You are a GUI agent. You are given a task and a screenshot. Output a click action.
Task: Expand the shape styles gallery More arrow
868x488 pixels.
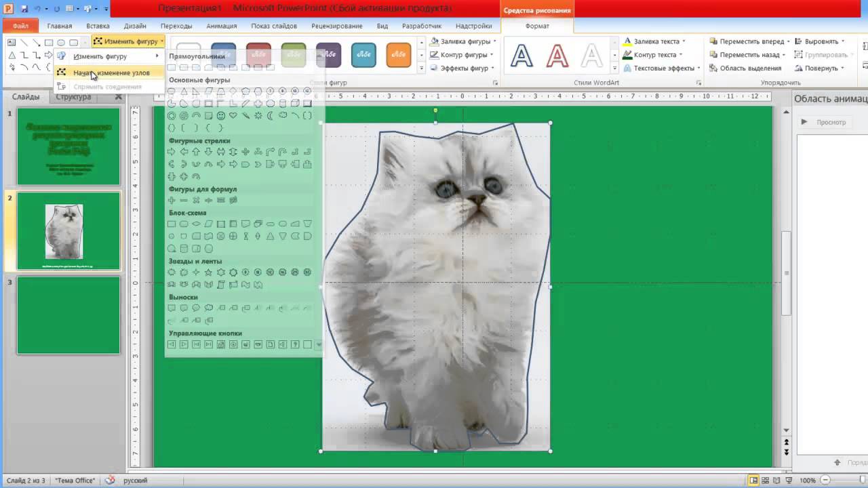[x=421, y=68]
